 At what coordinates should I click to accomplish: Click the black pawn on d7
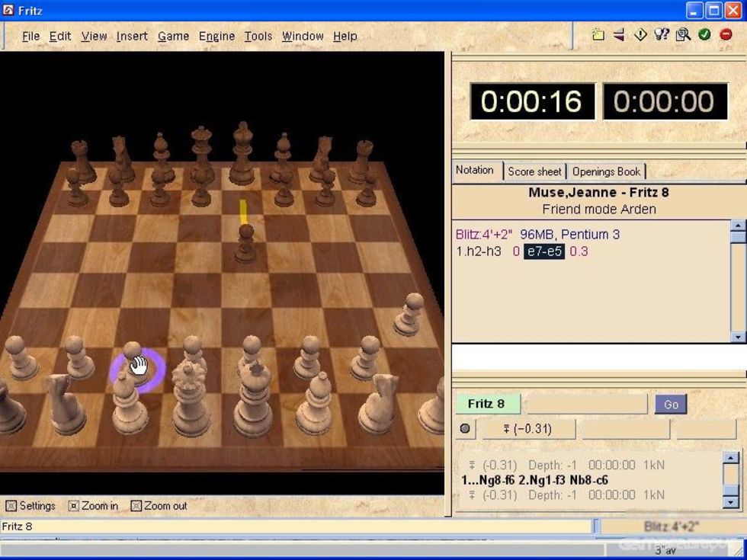[x=200, y=190]
